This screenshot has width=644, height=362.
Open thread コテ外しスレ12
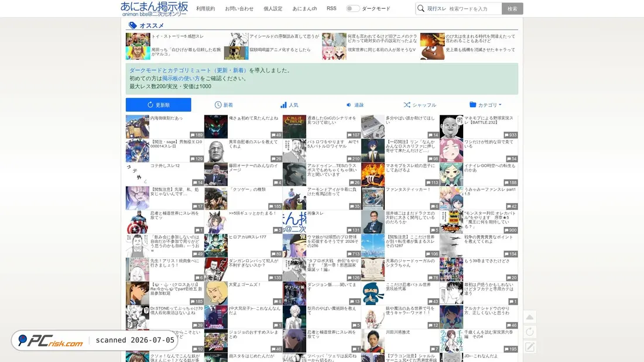165,166
